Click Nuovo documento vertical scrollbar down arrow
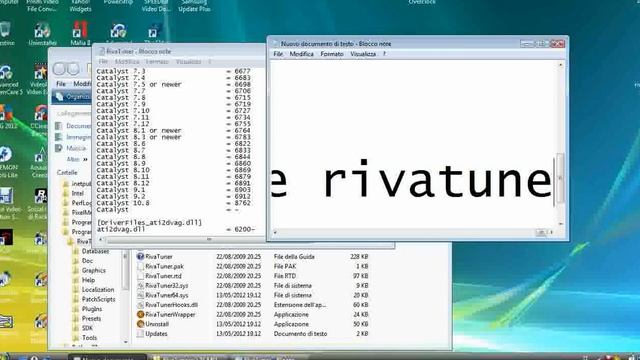This screenshot has width=640, height=360. [560, 224]
